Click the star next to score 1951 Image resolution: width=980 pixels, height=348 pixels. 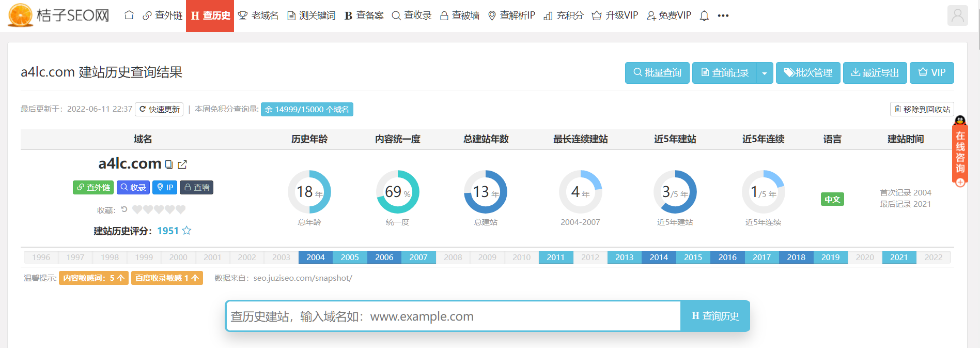coord(186,231)
